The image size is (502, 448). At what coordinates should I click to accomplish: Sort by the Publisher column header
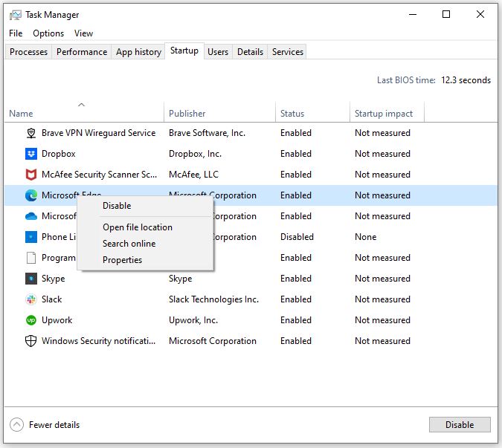click(219, 112)
